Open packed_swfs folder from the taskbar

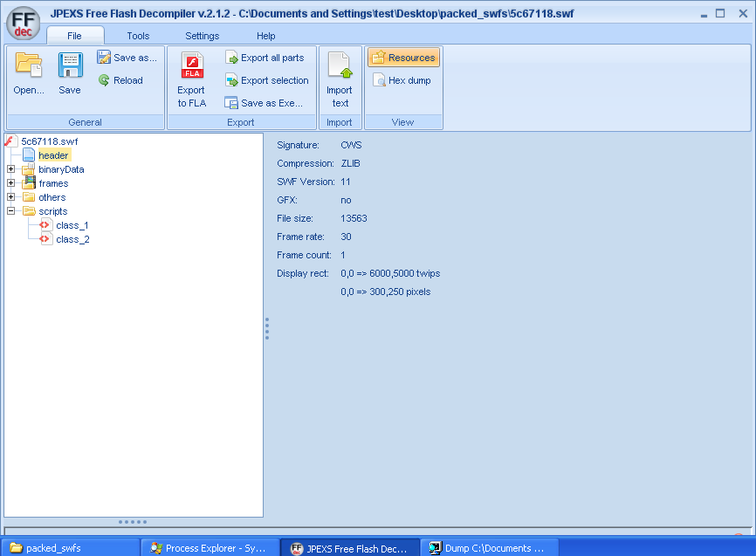point(71,548)
